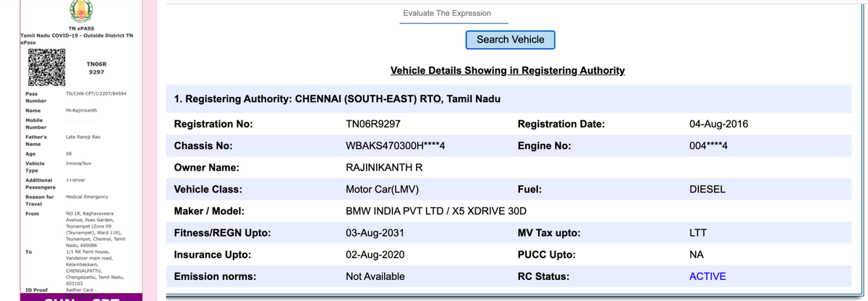Click the Engine No: label

[544, 146]
